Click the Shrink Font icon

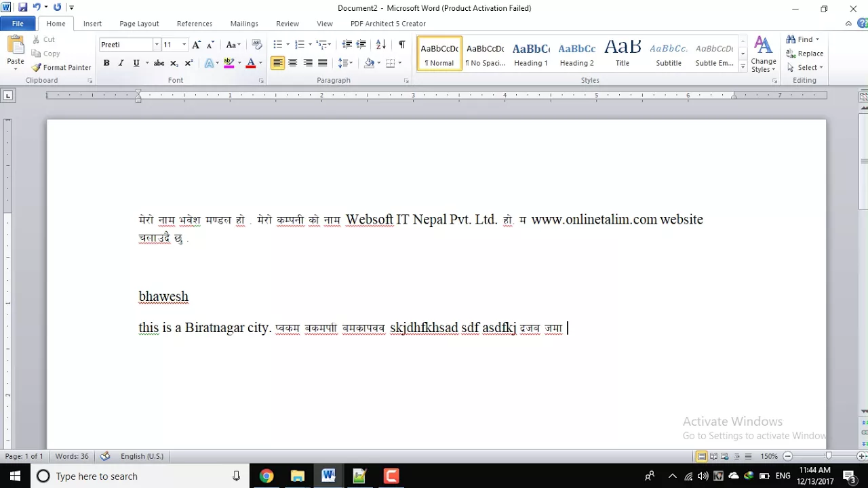click(x=210, y=45)
